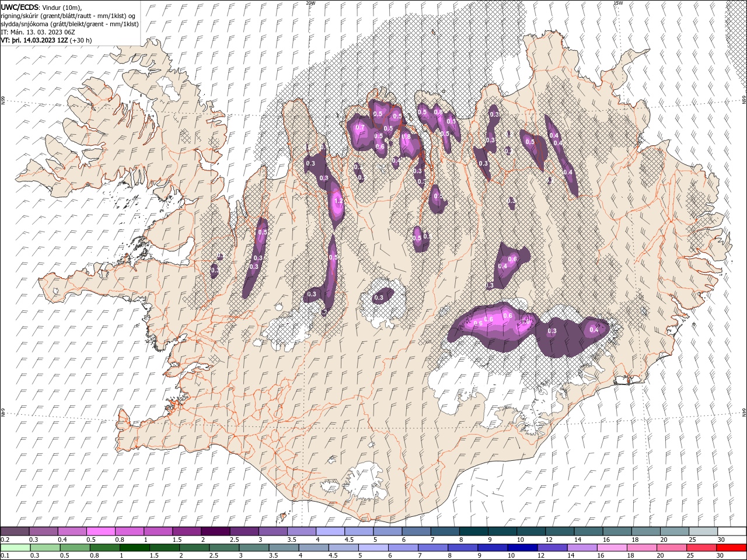Click the bright red rain swatch above 30

point(731,548)
